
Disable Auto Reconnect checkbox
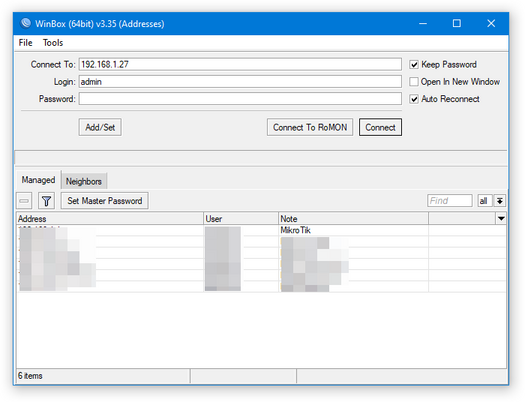414,99
